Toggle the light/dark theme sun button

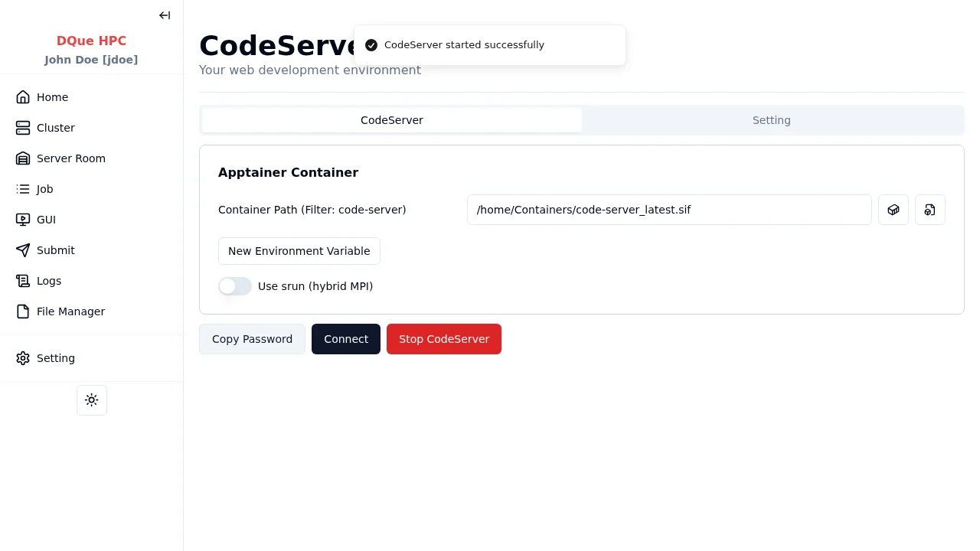pos(92,400)
